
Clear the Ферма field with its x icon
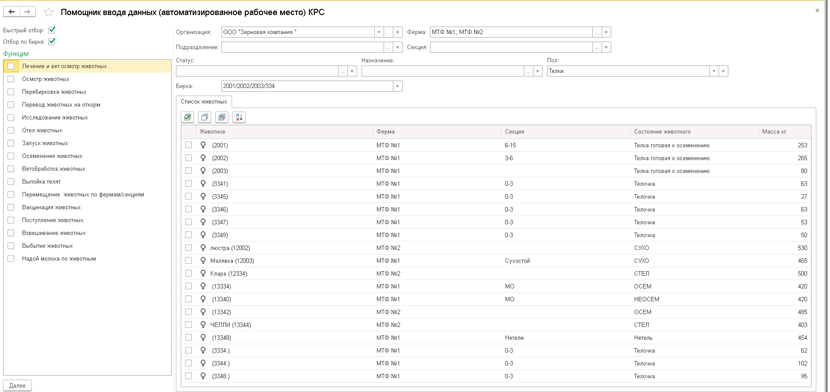(x=607, y=32)
